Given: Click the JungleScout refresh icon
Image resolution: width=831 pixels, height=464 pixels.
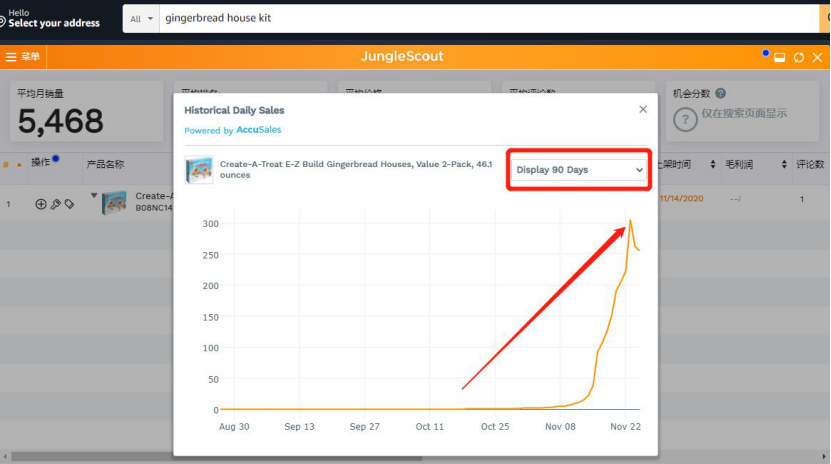Looking at the screenshot, I should point(799,57).
